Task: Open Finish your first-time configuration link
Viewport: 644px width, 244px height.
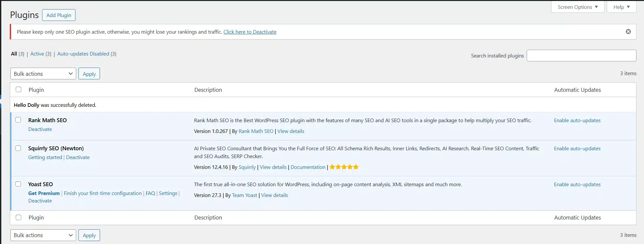Action: 103,193
